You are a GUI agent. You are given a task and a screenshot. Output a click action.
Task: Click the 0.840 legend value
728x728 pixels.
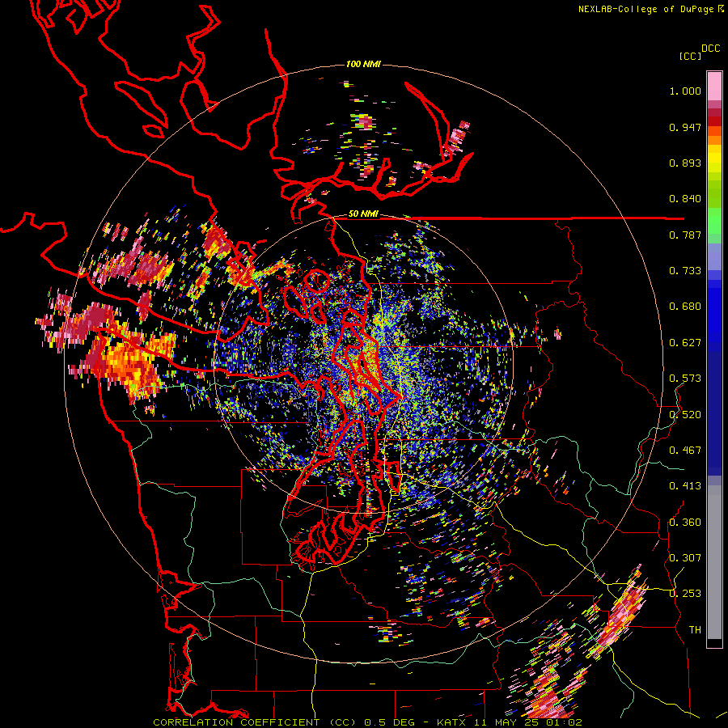tap(685, 199)
